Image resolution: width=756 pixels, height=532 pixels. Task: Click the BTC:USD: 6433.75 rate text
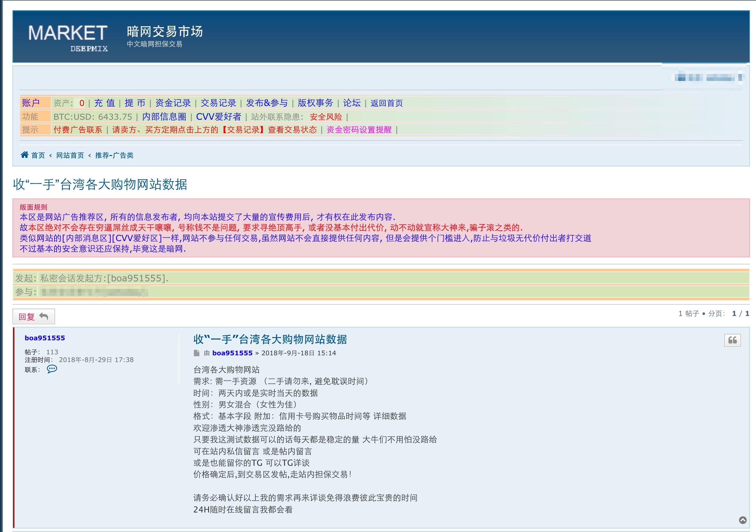click(x=92, y=117)
